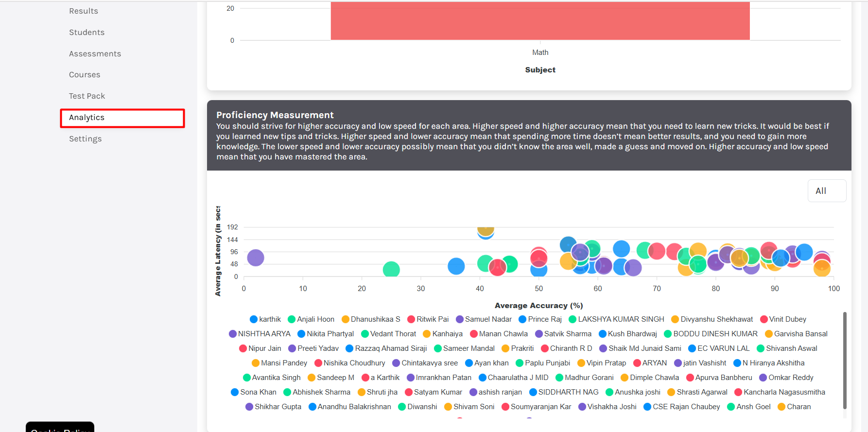Navigate to the Test Pack section
The width and height of the screenshot is (868, 432).
point(87,96)
